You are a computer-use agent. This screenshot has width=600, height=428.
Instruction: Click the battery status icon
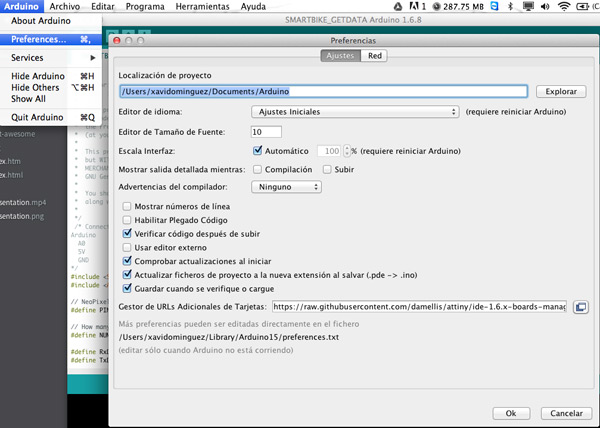[x=583, y=6]
